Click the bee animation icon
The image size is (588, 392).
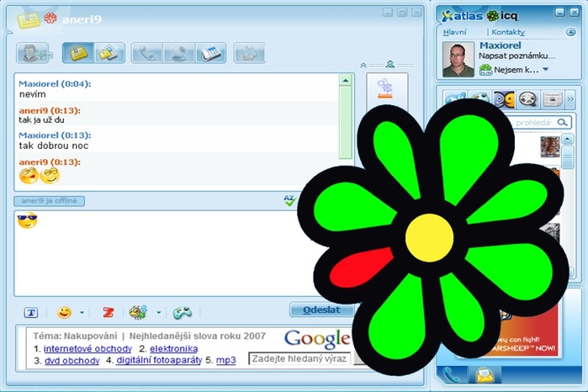coord(138,312)
